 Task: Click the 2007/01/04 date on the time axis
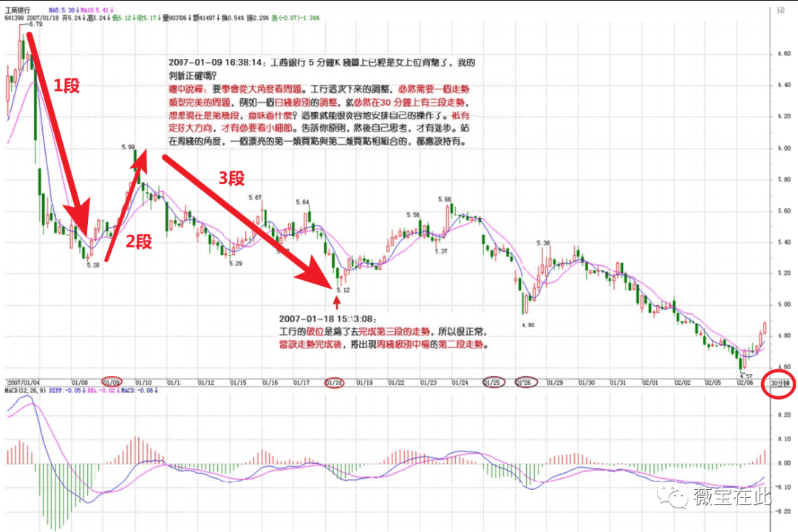(x=24, y=382)
